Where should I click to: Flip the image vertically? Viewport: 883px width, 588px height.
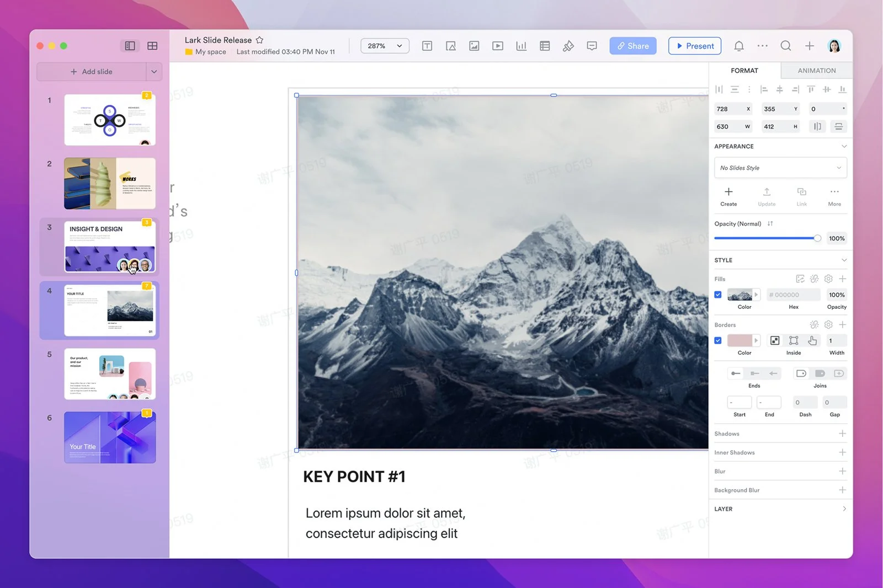point(838,126)
